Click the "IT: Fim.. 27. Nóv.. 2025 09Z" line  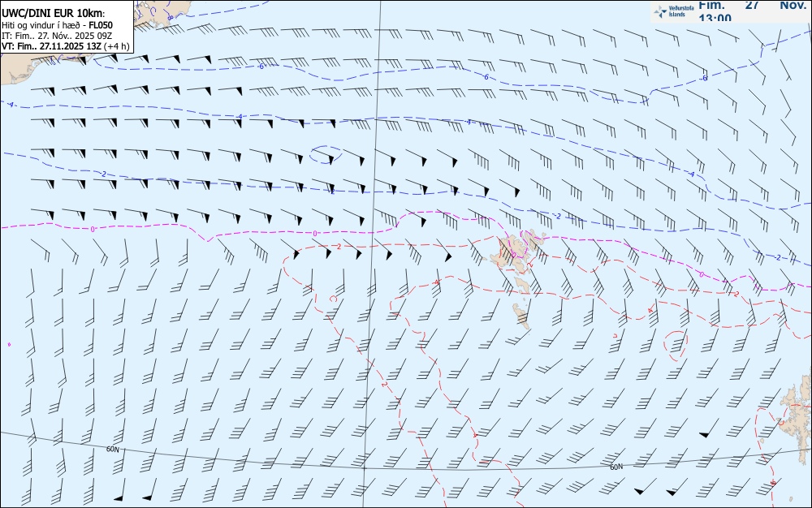click(57, 36)
